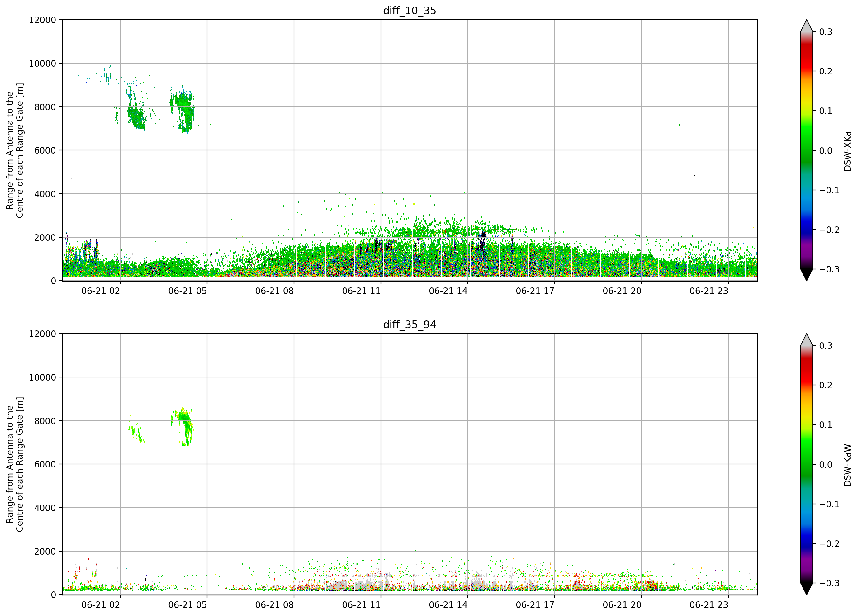This screenshot has height=616, width=858.
Task: Click the range axis label of diff_10_35
Action: 15,150
